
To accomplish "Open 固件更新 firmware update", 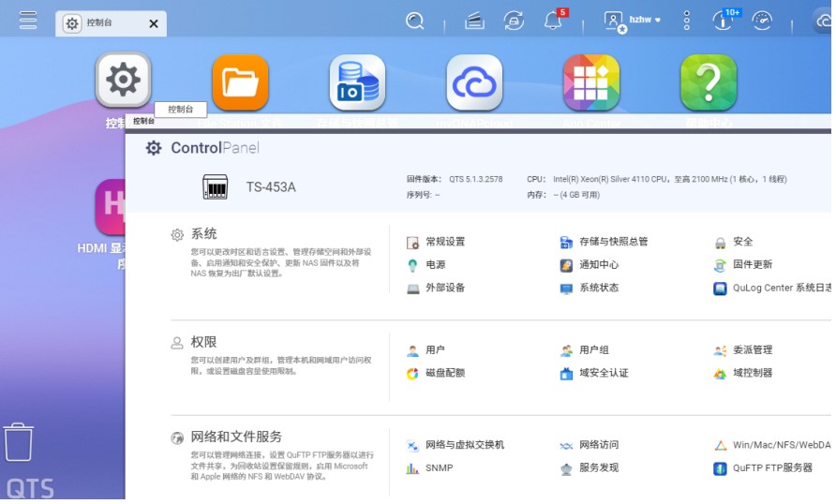I will pos(742,265).
